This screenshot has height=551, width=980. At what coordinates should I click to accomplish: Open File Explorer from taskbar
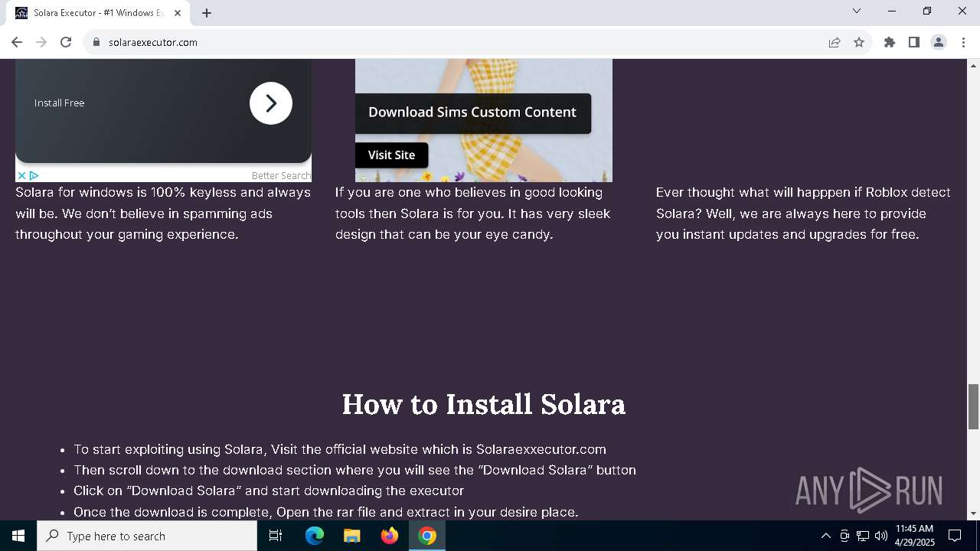click(352, 536)
